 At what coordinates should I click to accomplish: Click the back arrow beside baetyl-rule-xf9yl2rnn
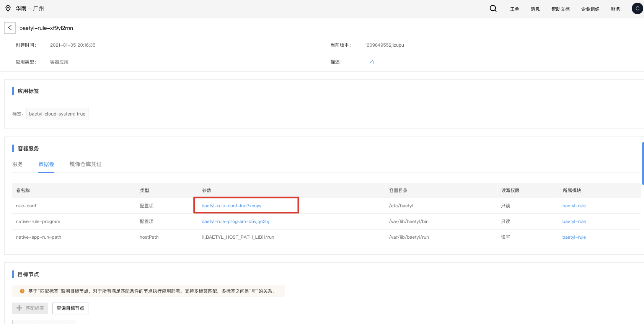coord(10,28)
